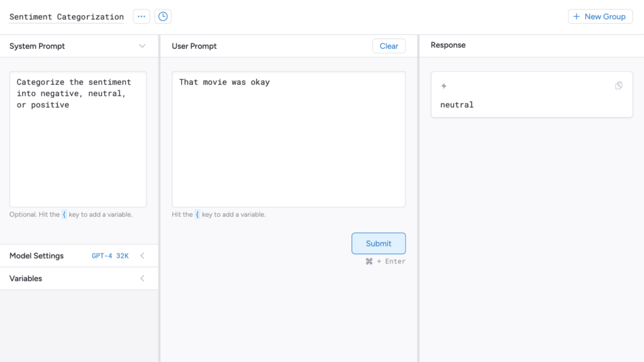Edit the Sentiment Categorization title
Screen dimensions: 644x362
pyautogui.click(x=67, y=17)
